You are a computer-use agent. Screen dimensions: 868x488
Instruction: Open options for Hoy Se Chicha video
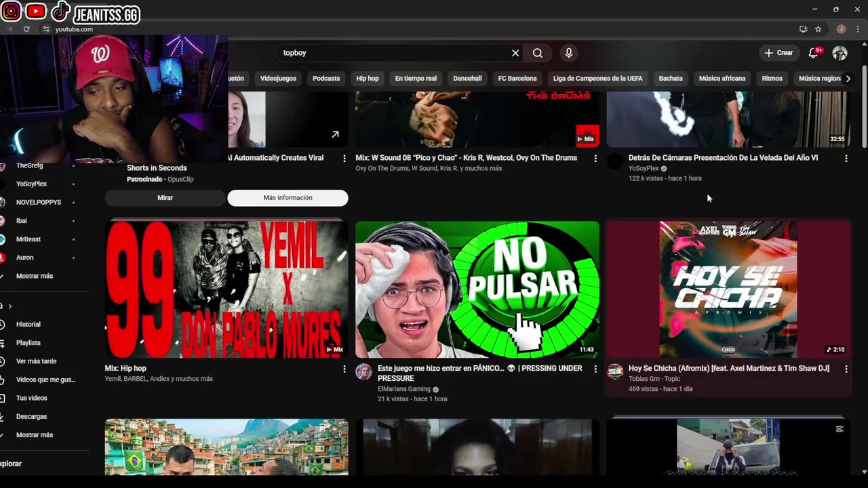click(846, 369)
